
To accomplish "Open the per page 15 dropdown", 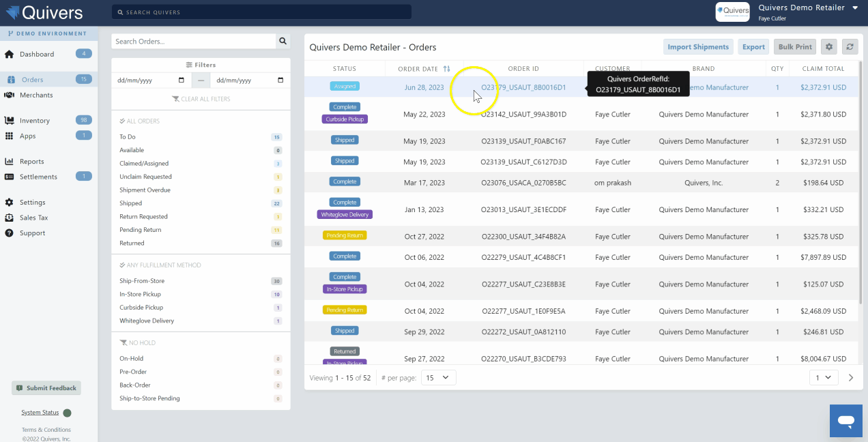I will tap(438, 377).
